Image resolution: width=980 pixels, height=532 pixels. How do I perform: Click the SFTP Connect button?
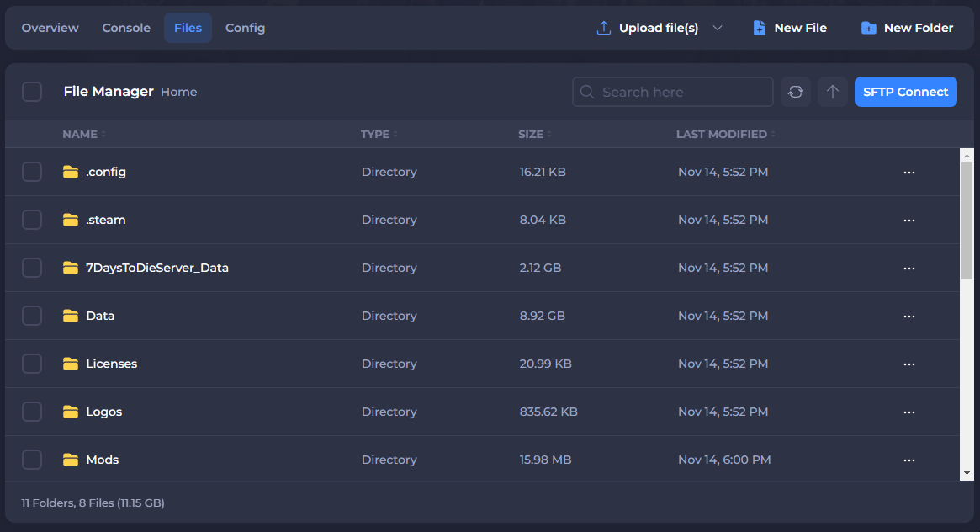[905, 92]
